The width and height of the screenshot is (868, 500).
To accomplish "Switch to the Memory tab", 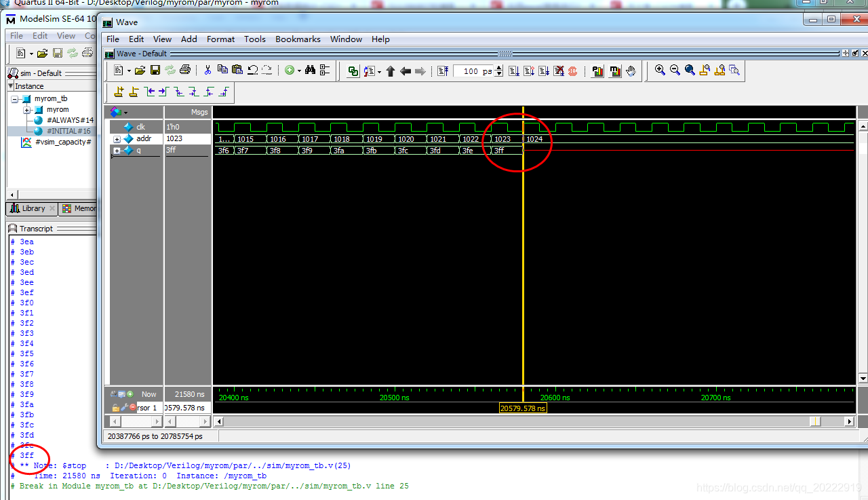I will click(x=85, y=208).
